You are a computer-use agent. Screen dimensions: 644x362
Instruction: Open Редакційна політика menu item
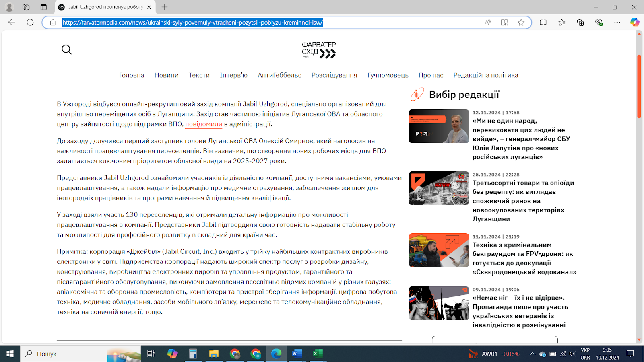486,75
